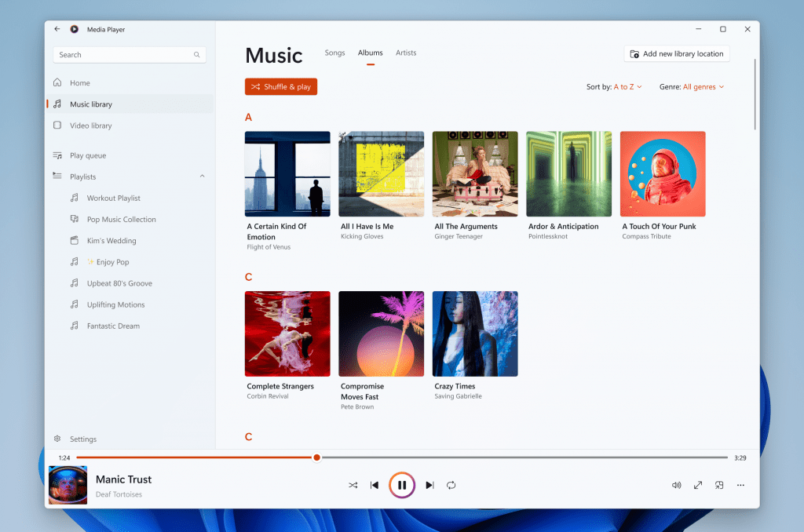Click the Media Player app logo icon
The height and width of the screenshot is (532, 804).
click(x=75, y=29)
